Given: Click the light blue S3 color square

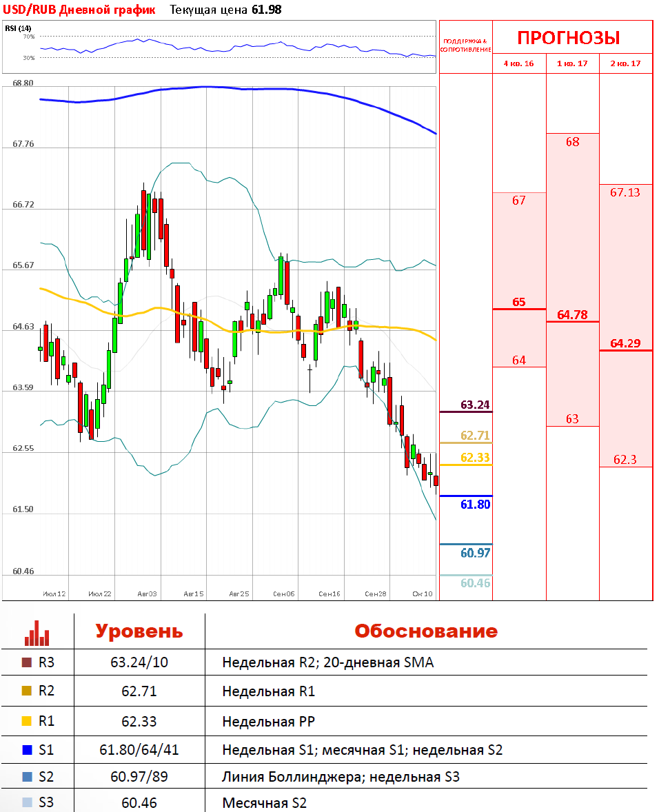Looking at the screenshot, I should pos(27,803).
